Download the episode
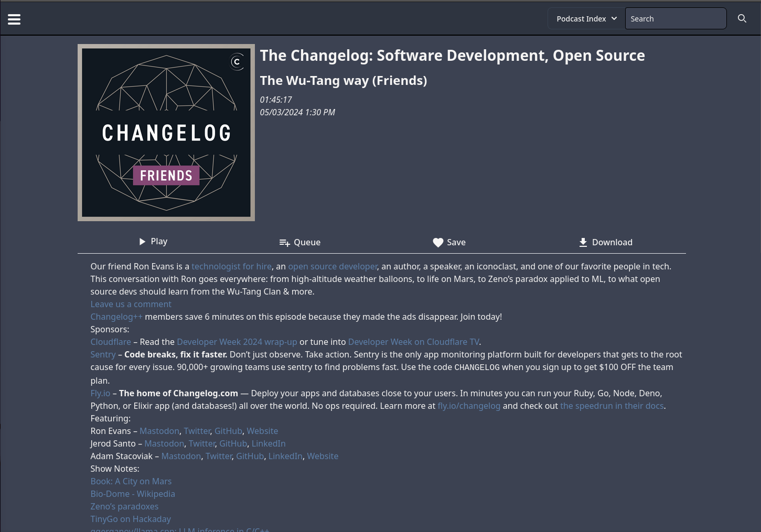Screen dimensions: 761x532 605,242
